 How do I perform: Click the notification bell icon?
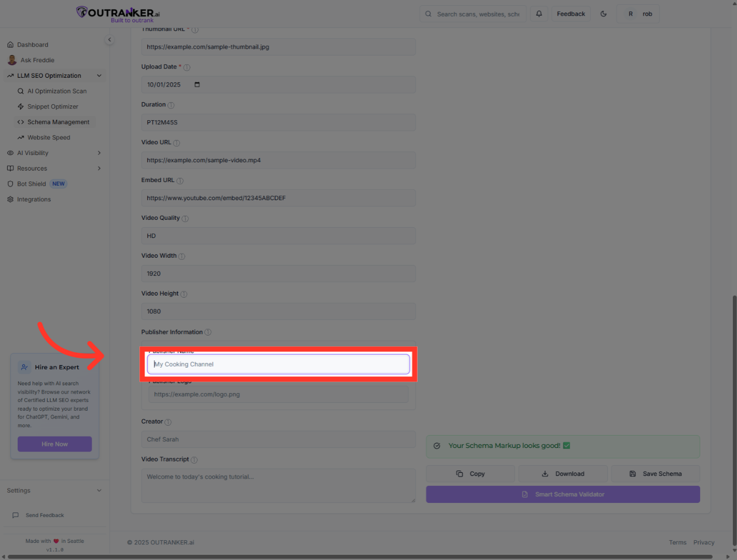tap(538, 13)
